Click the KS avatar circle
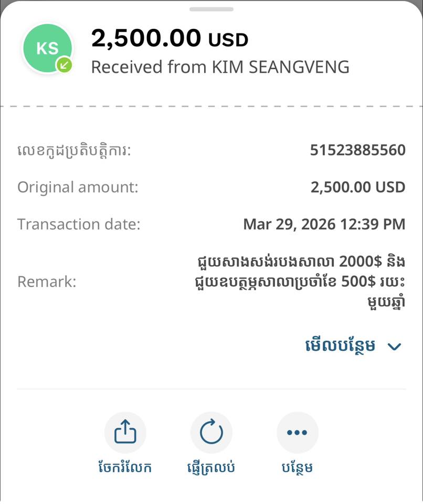The height and width of the screenshot is (504, 423). 47,48
